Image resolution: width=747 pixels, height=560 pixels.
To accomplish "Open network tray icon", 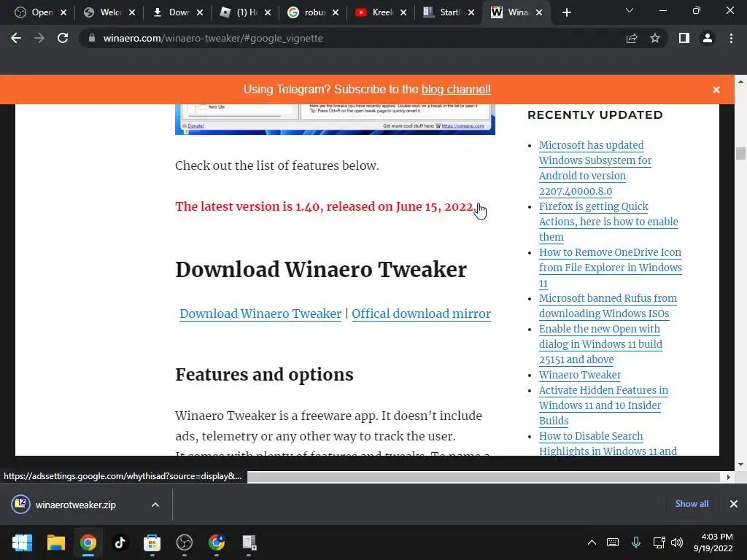I will point(659,542).
